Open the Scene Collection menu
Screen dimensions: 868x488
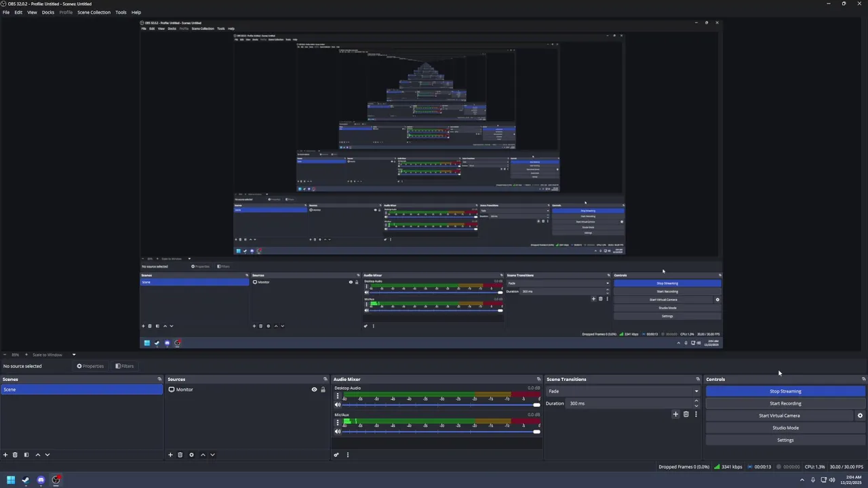point(94,12)
